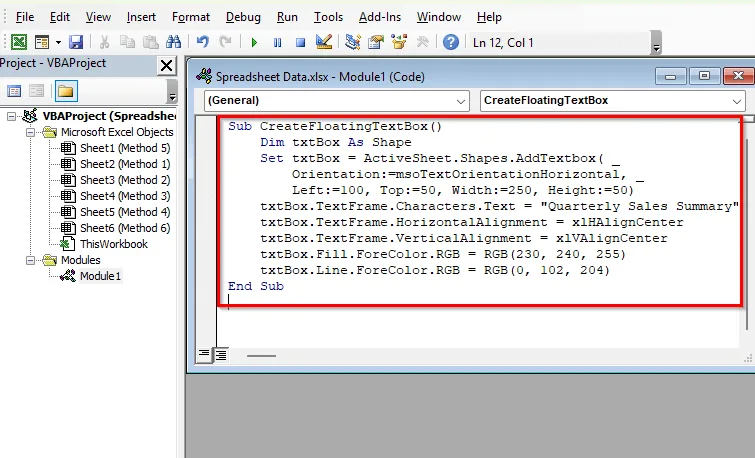Viewport: 755px width, 458px height.
Task: Click the blue Help question mark icon
Action: click(451, 42)
